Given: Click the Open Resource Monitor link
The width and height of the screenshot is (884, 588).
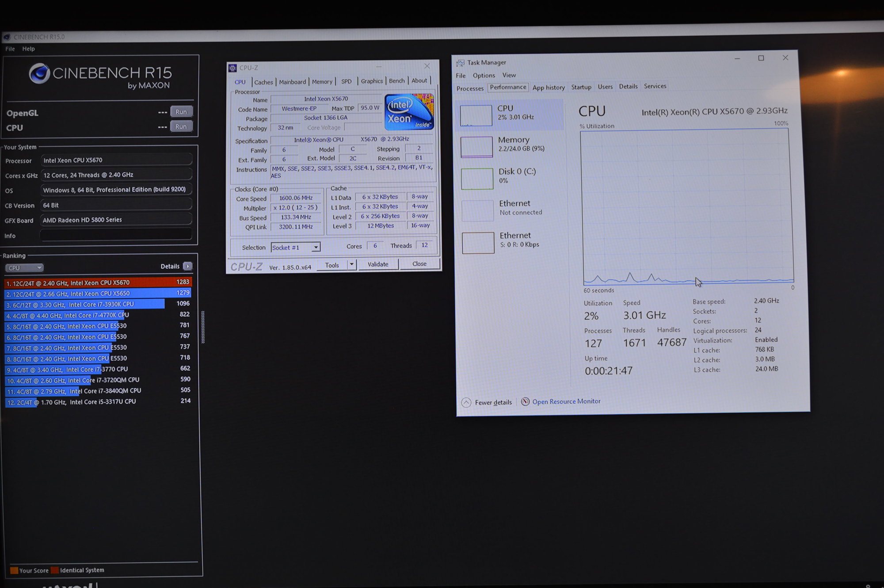Looking at the screenshot, I should (566, 401).
